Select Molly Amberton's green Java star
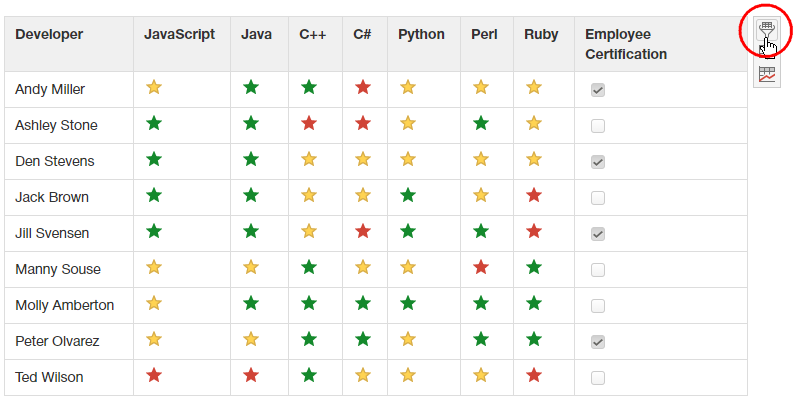The height and width of the screenshot is (401, 798). (251, 304)
